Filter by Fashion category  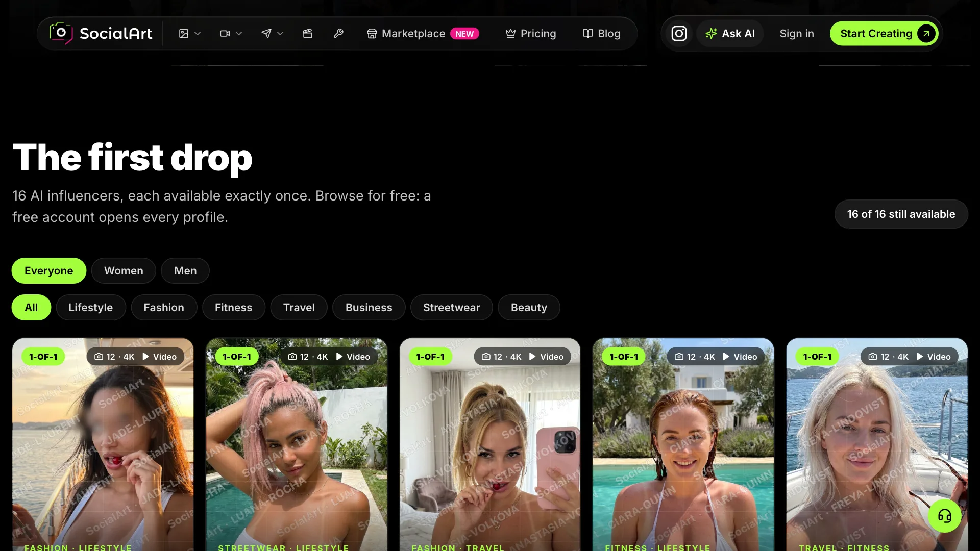pyautogui.click(x=164, y=307)
